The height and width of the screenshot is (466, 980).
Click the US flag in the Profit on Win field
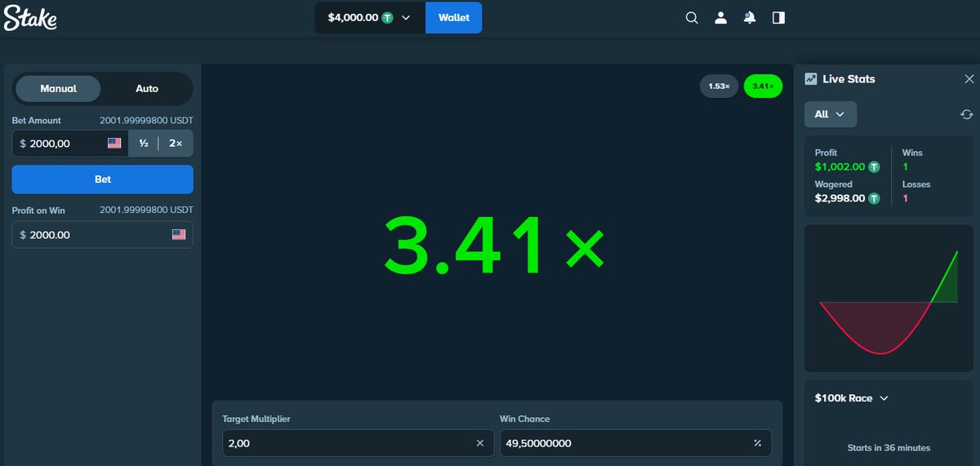pos(179,234)
